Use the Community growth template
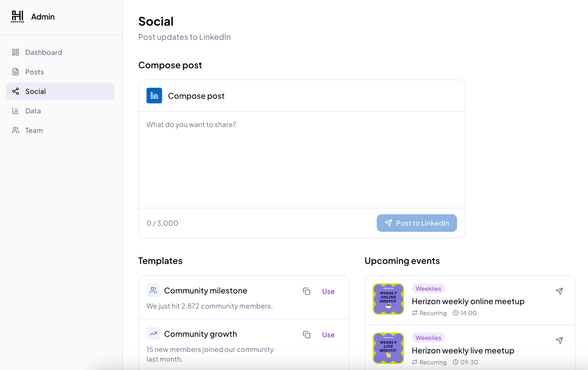This screenshot has height=370, width=588. tap(328, 335)
